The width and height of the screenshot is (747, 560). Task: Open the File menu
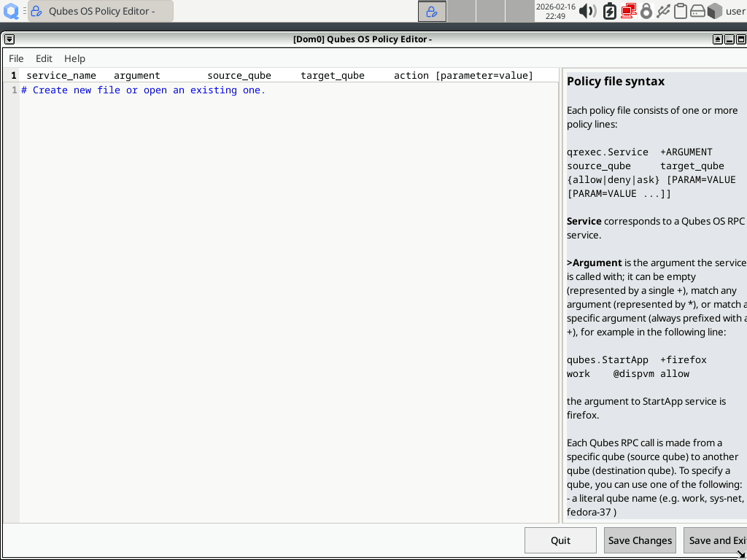16,58
